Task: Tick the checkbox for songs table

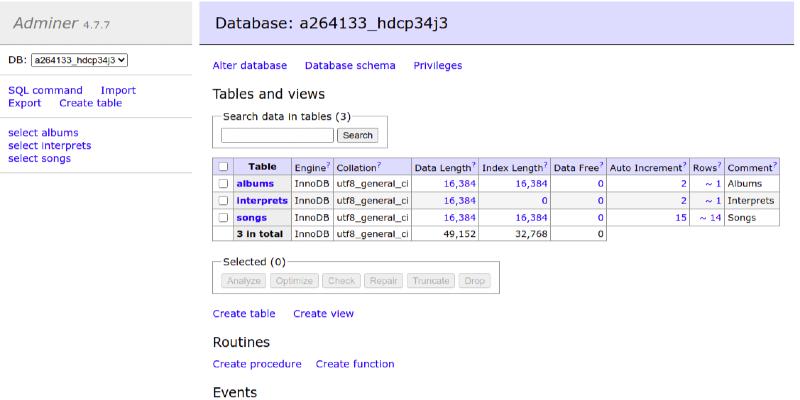Action: click(x=223, y=218)
